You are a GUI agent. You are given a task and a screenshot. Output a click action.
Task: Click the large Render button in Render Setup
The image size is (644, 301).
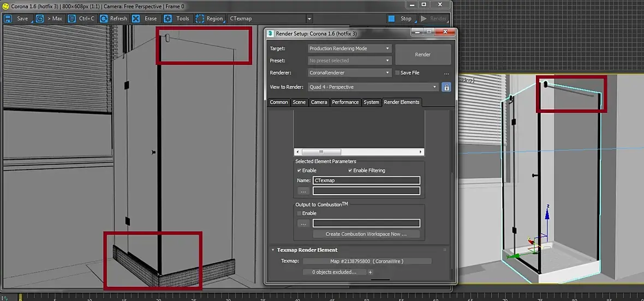pyautogui.click(x=422, y=55)
